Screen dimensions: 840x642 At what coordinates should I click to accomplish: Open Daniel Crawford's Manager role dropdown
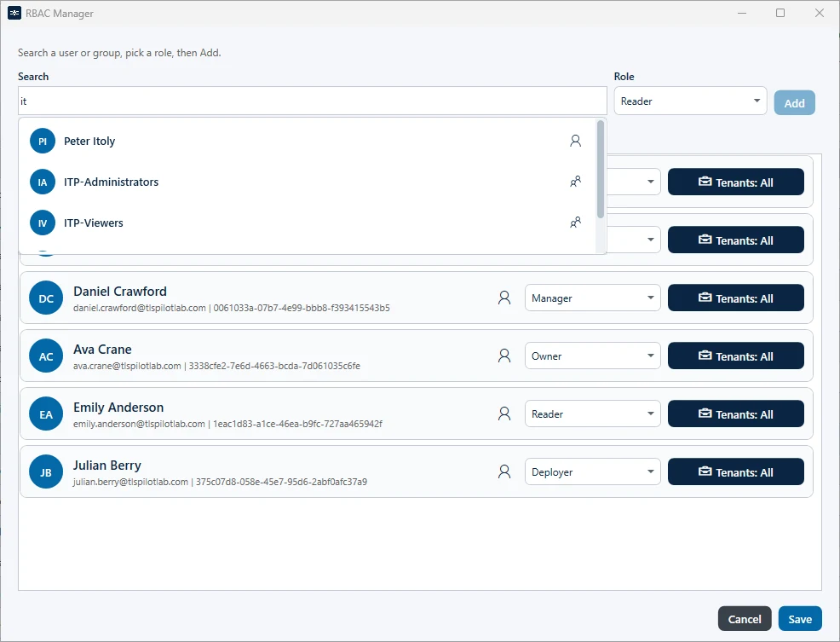592,298
